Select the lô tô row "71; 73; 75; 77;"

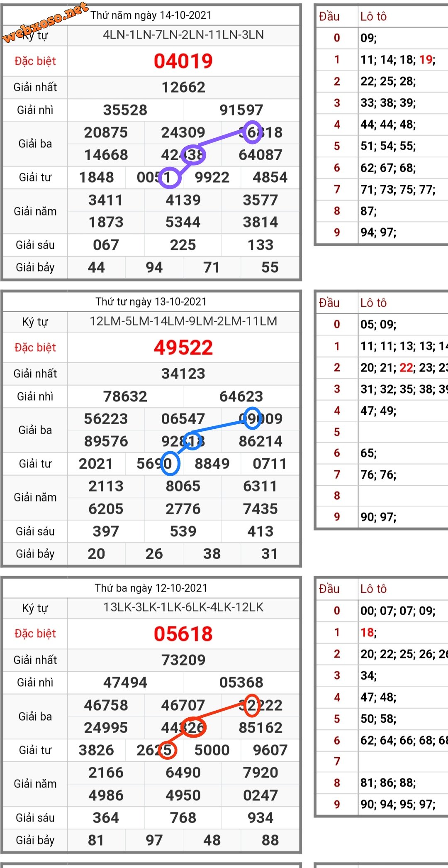click(398, 190)
